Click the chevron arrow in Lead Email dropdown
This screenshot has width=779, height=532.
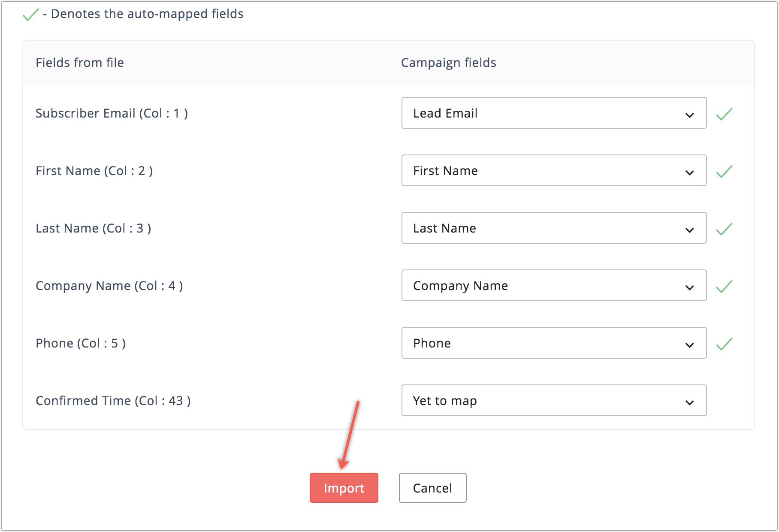689,115
